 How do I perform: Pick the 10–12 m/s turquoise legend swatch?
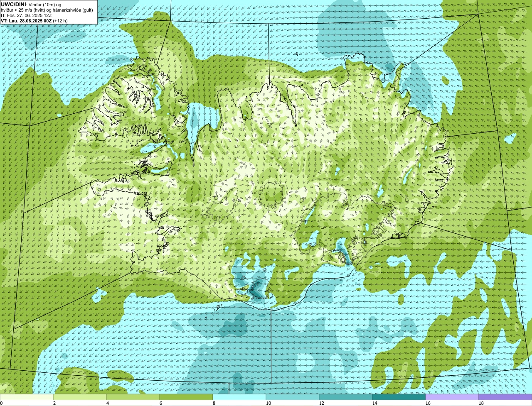click(293, 397)
